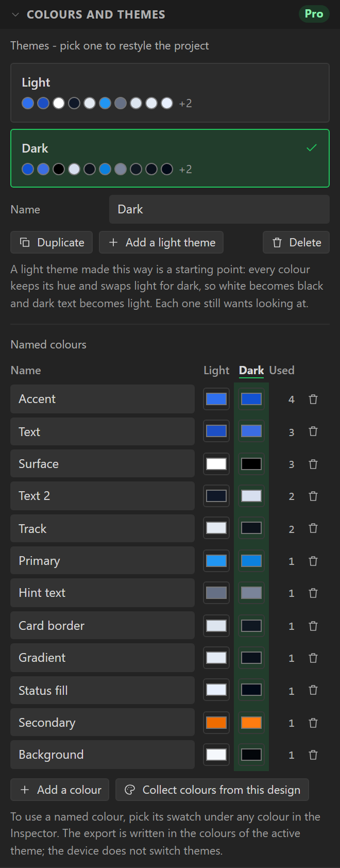The width and height of the screenshot is (340, 868).
Task: Delete the Text 2 named colour
Action: pos(313,496)
